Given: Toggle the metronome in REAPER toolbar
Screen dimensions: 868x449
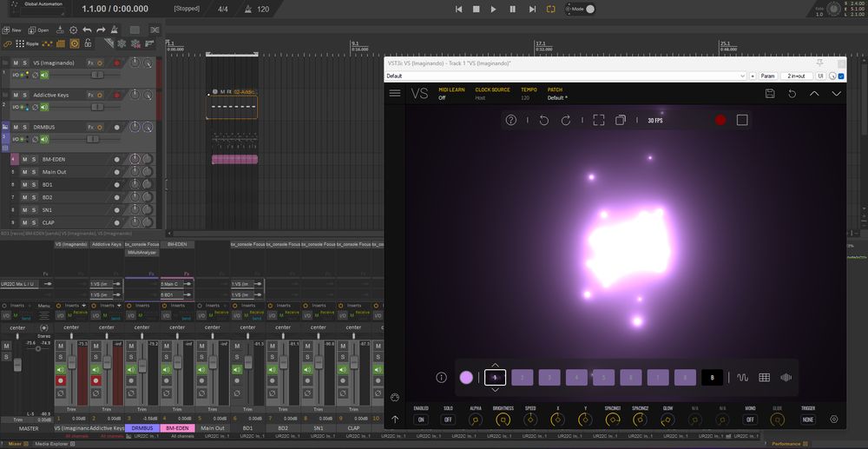Looking at the screenshot, I should [115, 30].
